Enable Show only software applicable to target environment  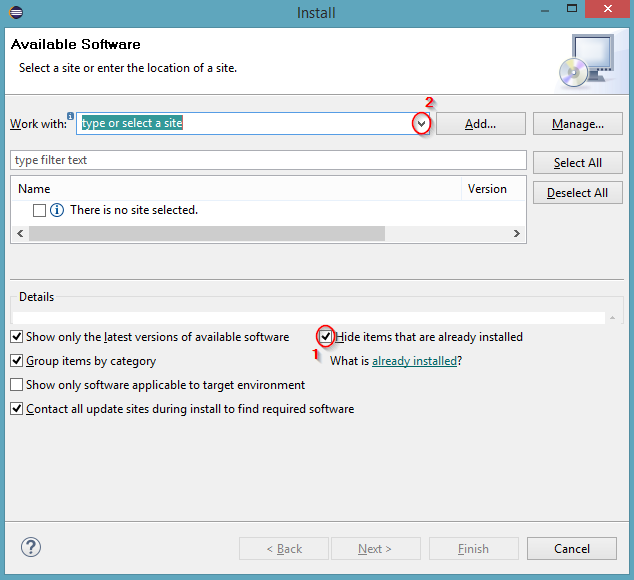point(16,385)
